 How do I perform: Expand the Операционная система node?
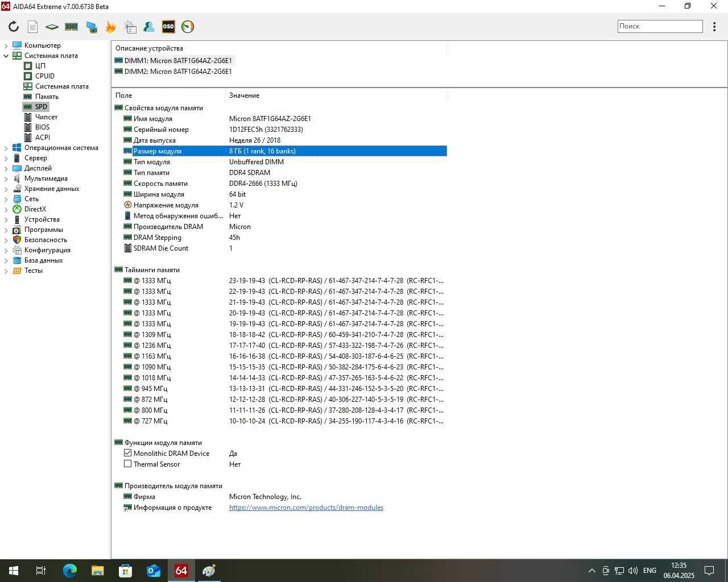(6, 148)
